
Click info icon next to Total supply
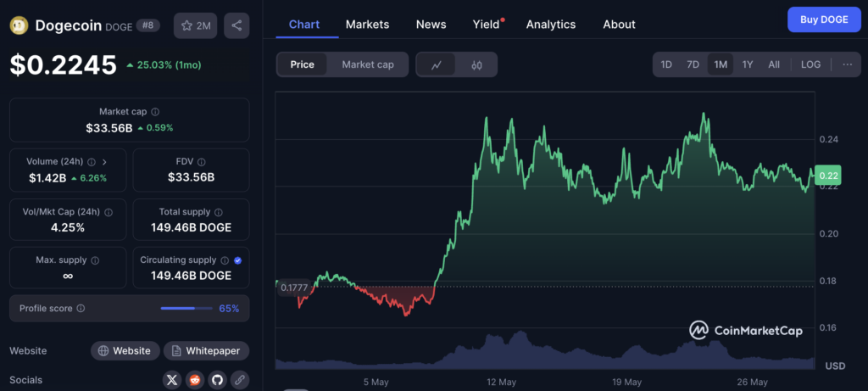(x=219, y=212)
